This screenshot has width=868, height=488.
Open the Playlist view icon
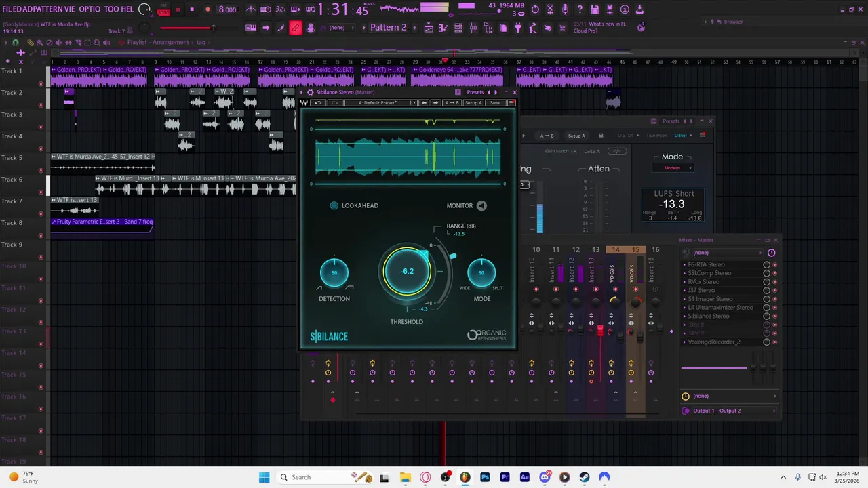pyautogui.click(x=429, y=28)
